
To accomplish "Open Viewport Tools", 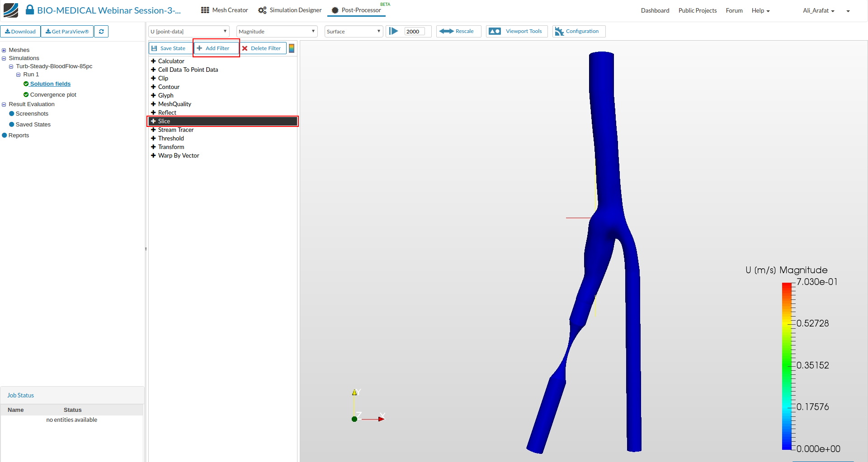I will click(x=517, y=31).
